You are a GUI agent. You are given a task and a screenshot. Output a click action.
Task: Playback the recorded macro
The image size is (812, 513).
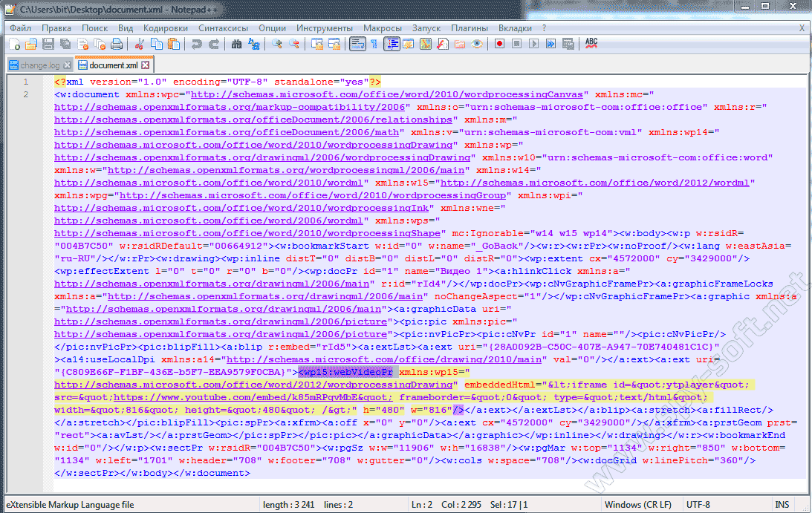pos(535,45)
